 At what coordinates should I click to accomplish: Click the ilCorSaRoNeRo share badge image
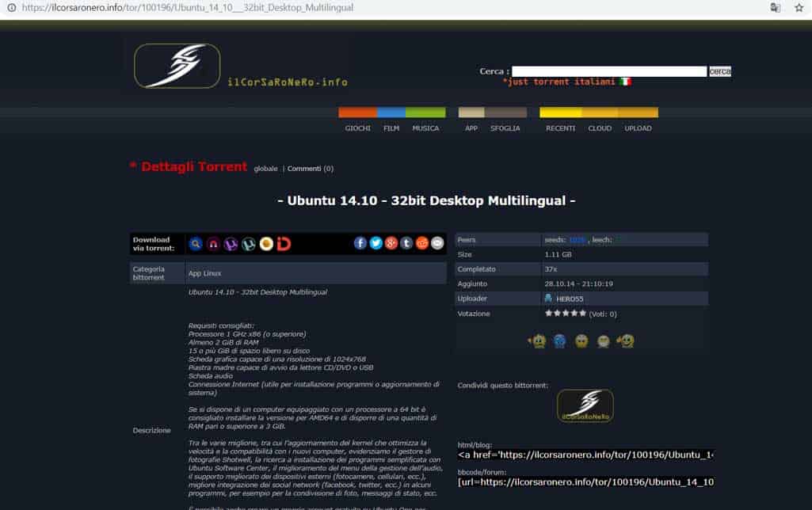coord(585,406)
